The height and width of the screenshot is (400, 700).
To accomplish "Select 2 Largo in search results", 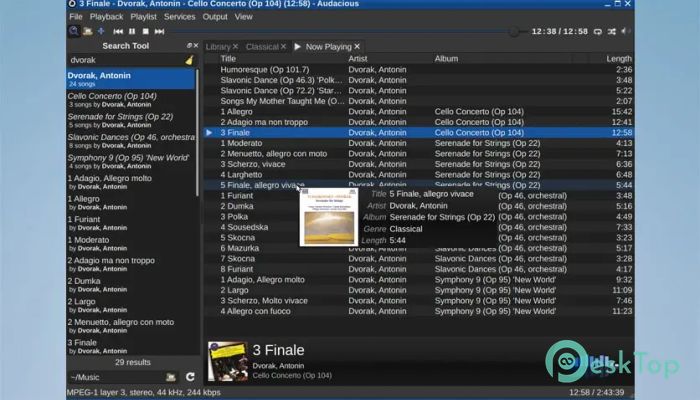I will [x=131, y=305].
